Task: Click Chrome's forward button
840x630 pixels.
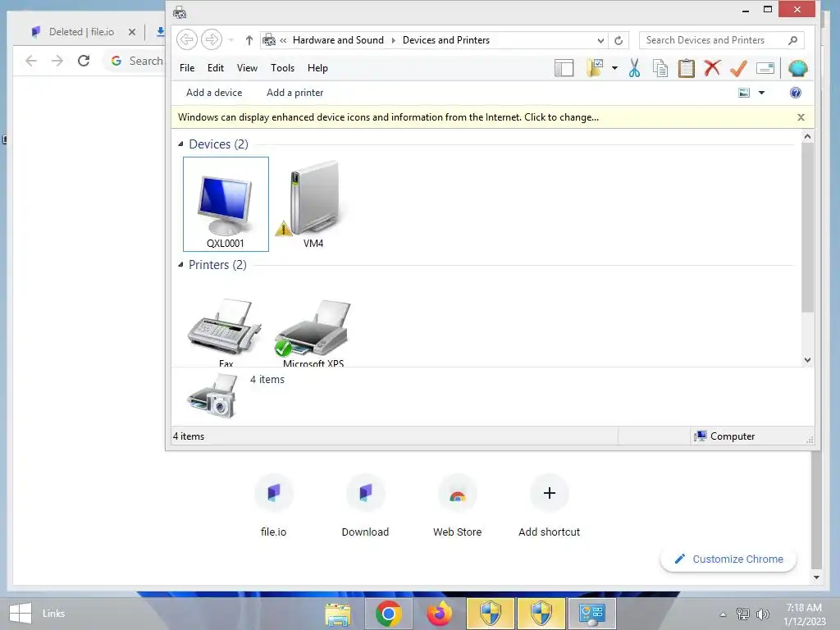Action: (57, 61)
